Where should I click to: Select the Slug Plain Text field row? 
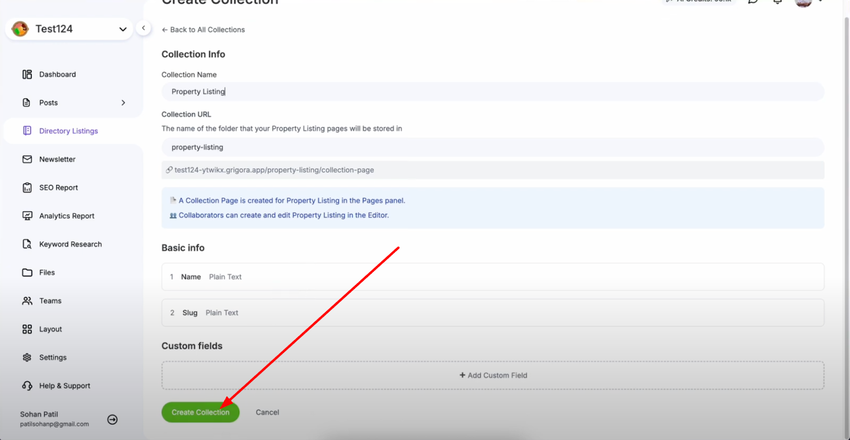click(x=493, y=313)
